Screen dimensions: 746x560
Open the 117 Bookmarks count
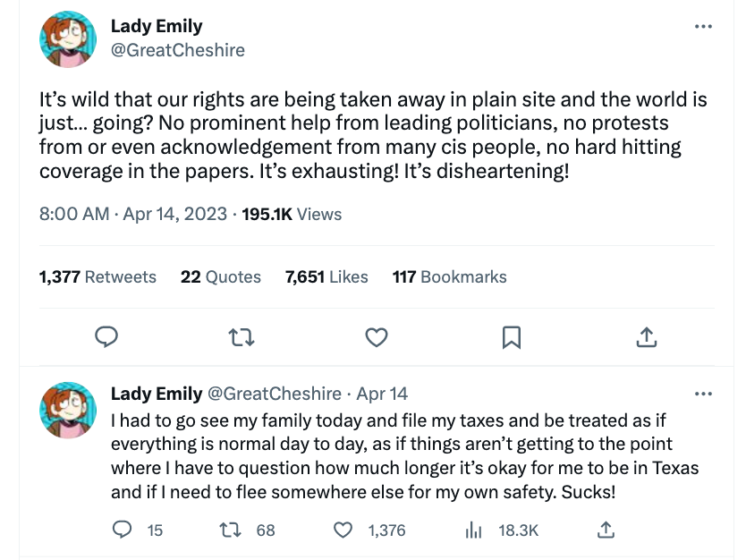450,276
